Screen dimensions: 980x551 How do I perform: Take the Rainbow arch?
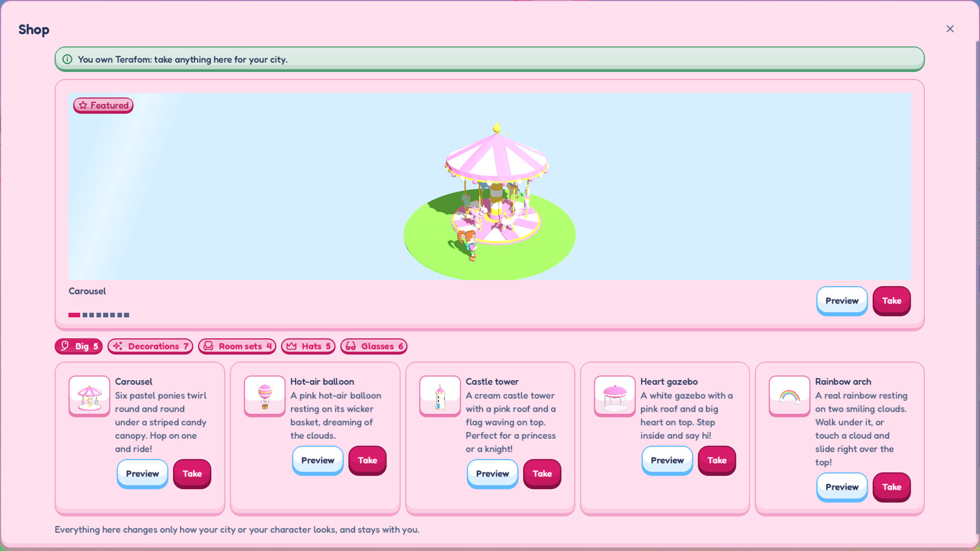[892, 487]
